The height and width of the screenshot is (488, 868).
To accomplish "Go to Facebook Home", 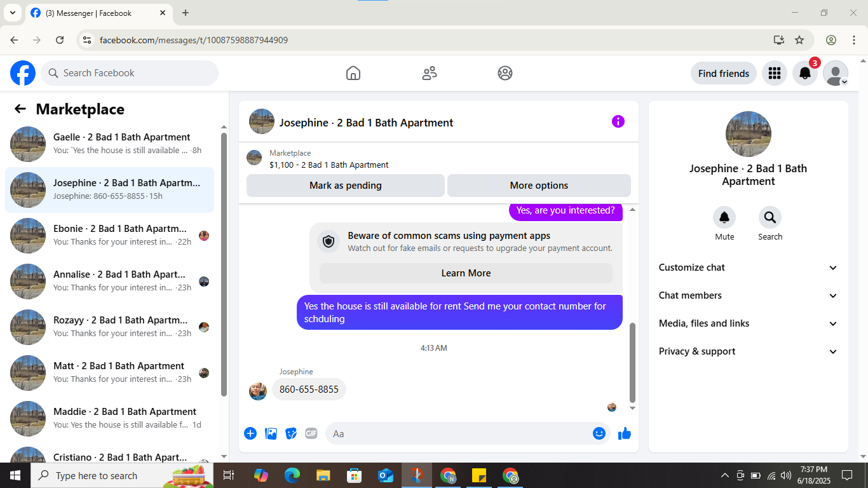I will coord(353,73).
